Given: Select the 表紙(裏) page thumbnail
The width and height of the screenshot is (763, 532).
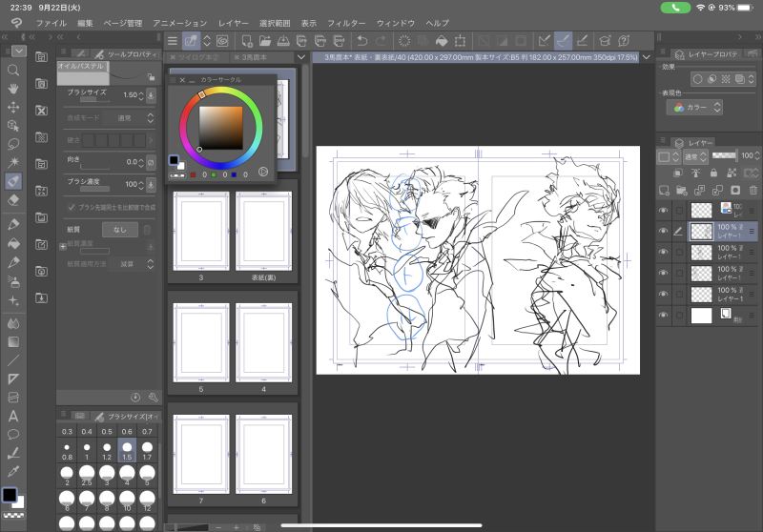Looking at the screenshot, I should pos(264,231).
